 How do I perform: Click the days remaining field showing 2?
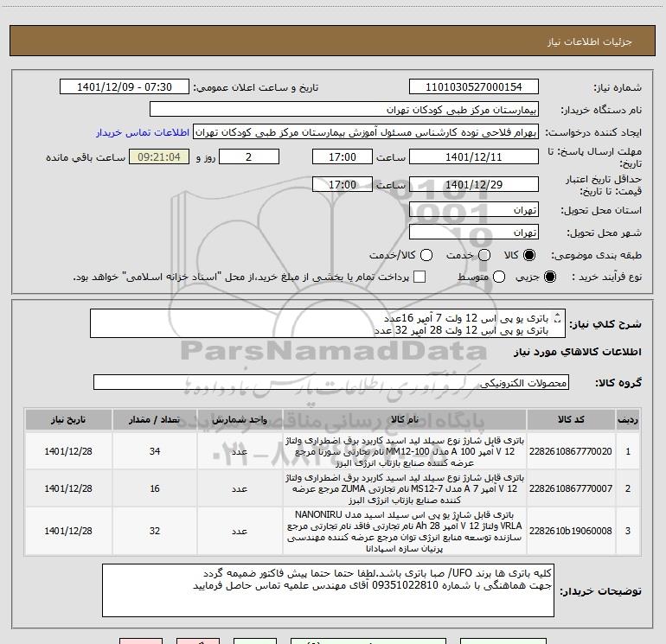249,157
